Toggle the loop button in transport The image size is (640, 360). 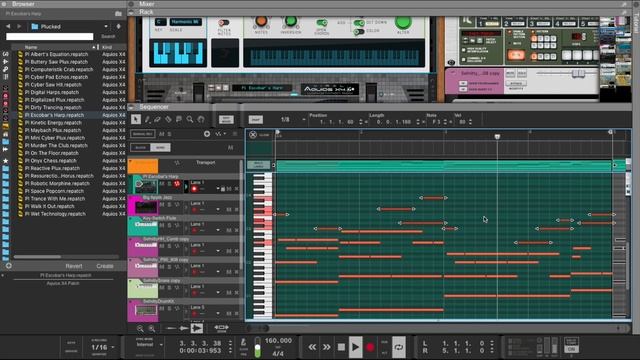399,347
